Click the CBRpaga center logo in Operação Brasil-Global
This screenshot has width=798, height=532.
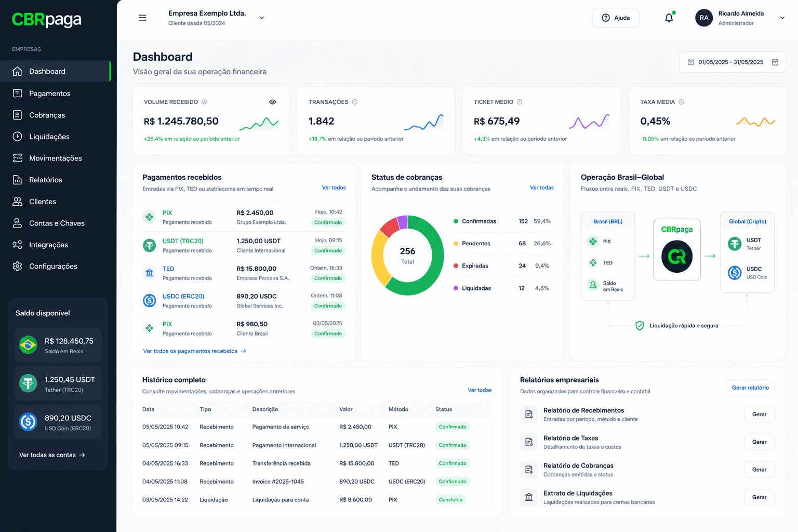pos(677,257)
